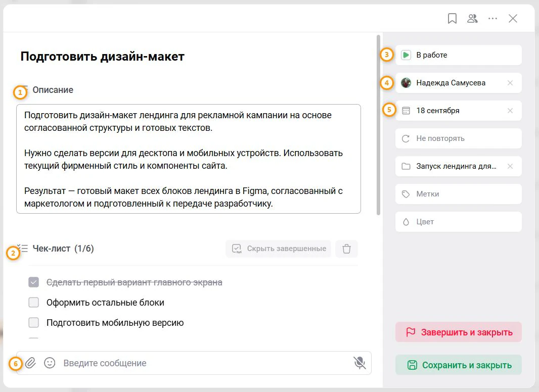
Task: Open the В работе status dropdown
Action: 458,55
